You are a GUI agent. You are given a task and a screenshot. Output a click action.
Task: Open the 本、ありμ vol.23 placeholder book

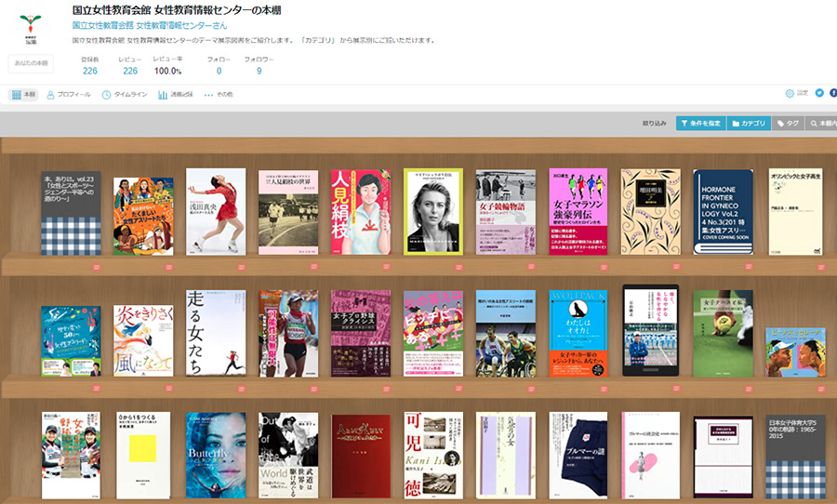pos(71,213)
